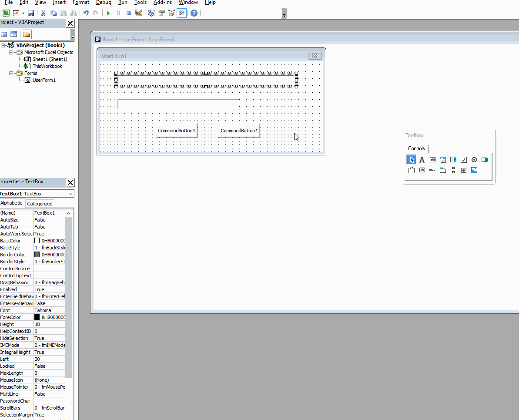The height and width of the screenshot is (420, 519).
Task: Open Find with the binoculars icon
Action: pos(74,13)
